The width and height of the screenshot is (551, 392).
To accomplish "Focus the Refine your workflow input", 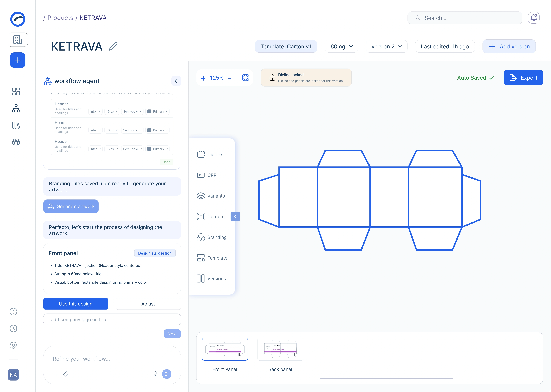I will [112, 359].
